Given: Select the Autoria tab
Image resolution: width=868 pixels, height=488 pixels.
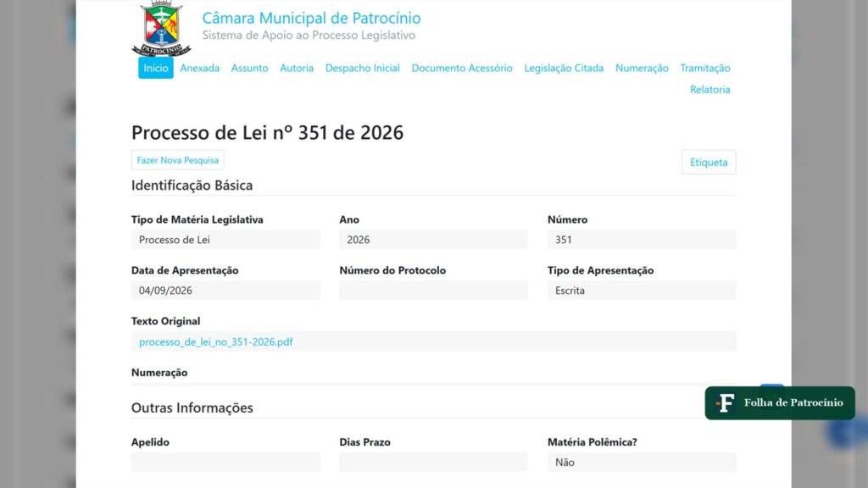Looking at the screenshot, I should click(x=297, y=68).
